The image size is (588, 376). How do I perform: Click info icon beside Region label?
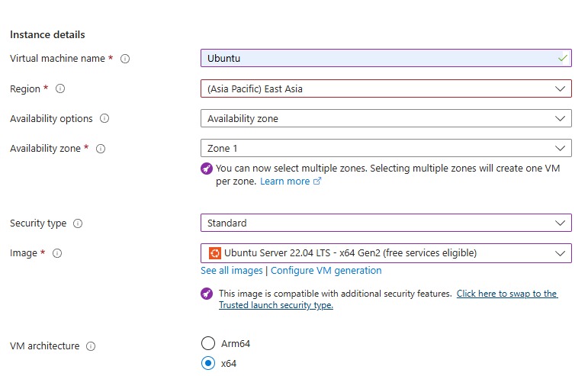60,88
